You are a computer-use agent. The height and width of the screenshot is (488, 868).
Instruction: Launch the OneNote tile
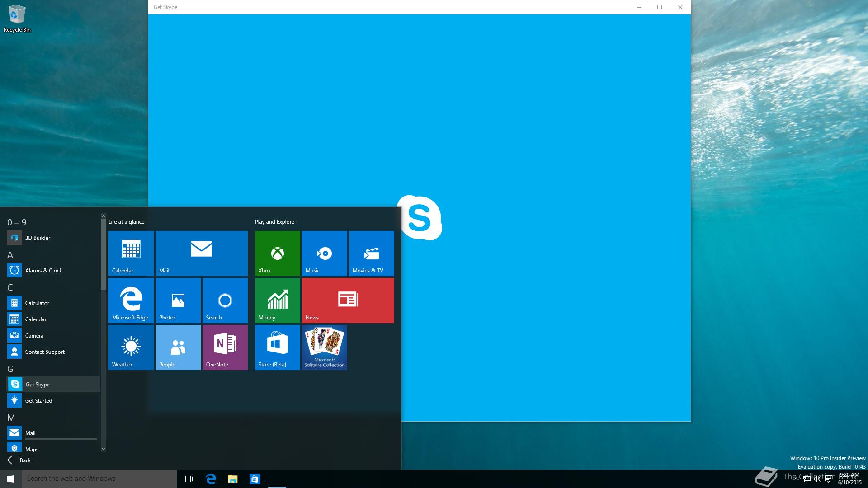tap(225, 347)
